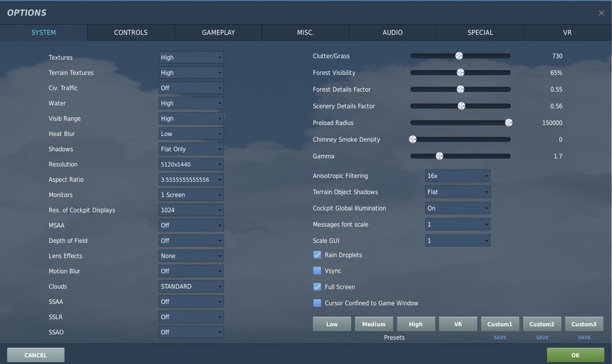Screen dimensions: 612x364
Task: Change the Resolution setting dropdown
Action: pos(190,164)
